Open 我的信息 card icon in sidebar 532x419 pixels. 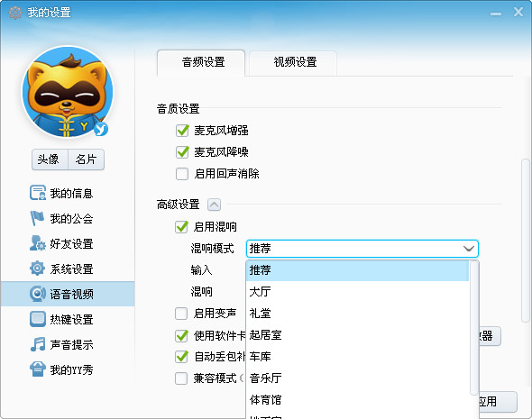tap(38, 193)
